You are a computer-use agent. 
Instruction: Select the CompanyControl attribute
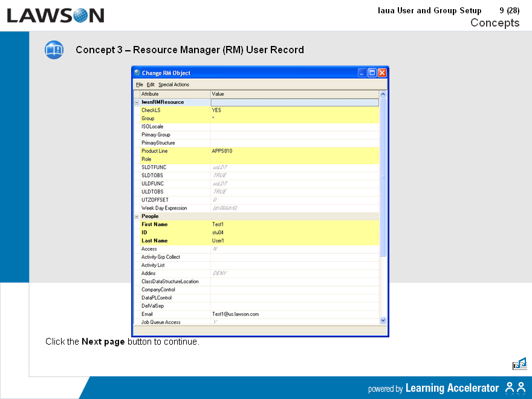pos(158,290)
